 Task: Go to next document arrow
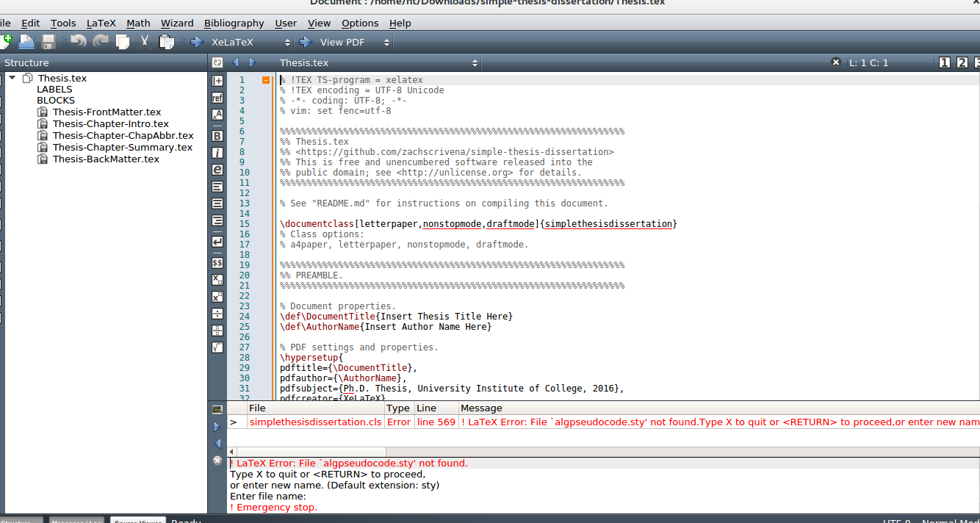(x=252, y=62)
